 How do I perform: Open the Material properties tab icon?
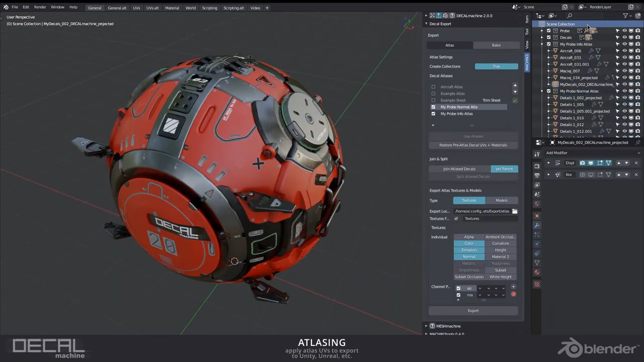tap(537, 273)
